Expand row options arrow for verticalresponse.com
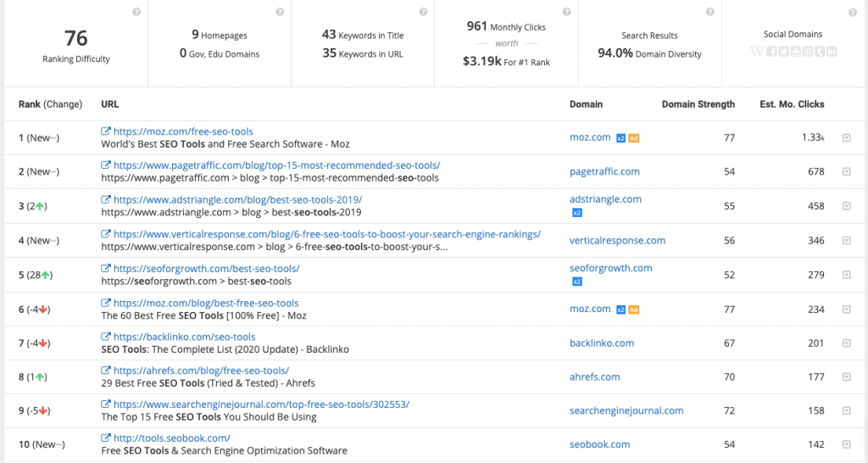The height and width of the screenshot is (463, 868). [847, 240]
